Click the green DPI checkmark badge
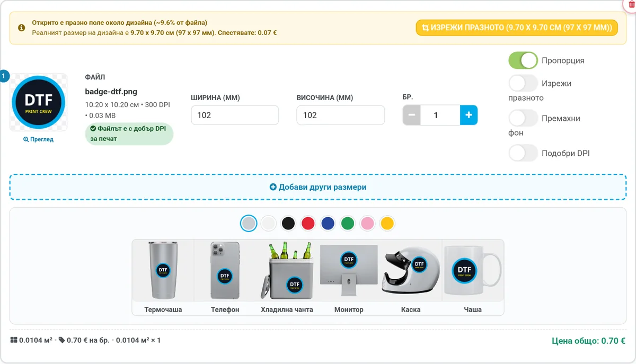This screenshot has width=636, height=364. coord(129,134)
